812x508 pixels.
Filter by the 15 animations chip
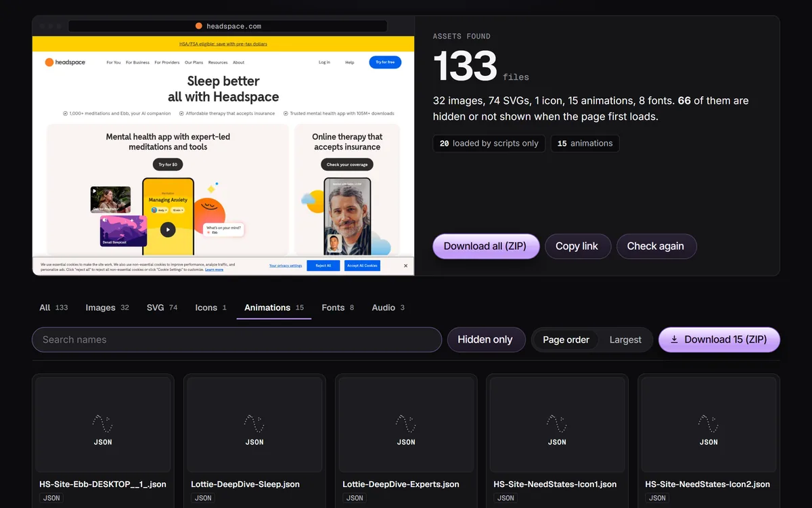tap(585, 144)
